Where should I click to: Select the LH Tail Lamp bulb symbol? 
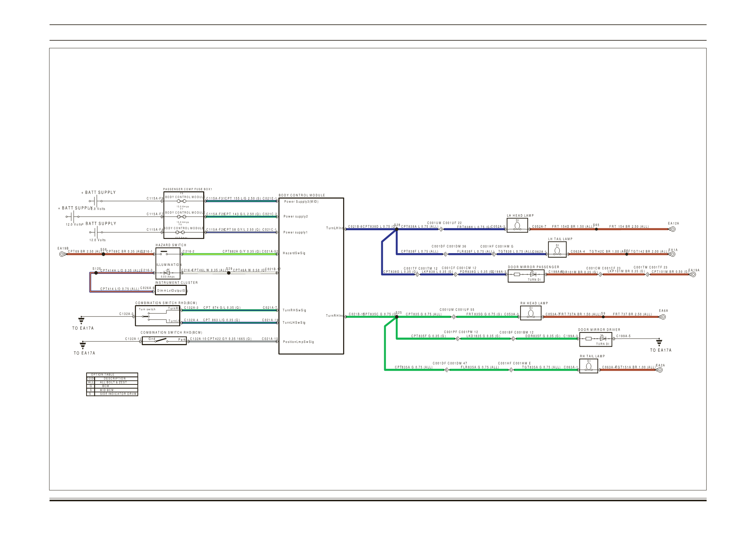click(557, 250)
